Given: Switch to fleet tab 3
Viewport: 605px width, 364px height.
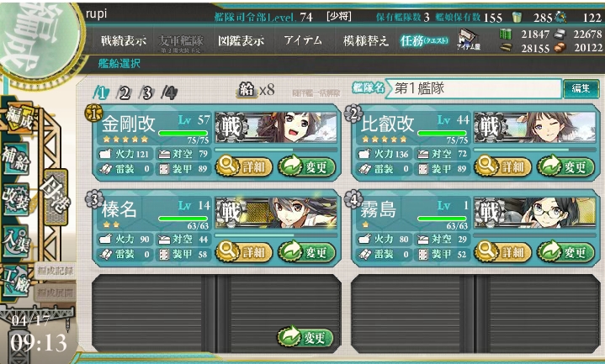Looking at the screenshot, I should point(146,93).
